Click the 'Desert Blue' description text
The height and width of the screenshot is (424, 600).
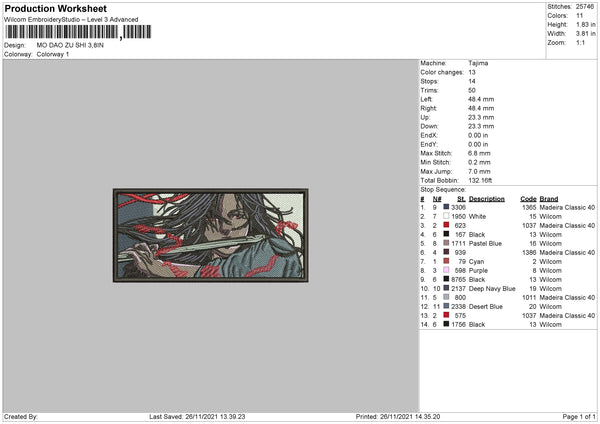coord(486,307)
